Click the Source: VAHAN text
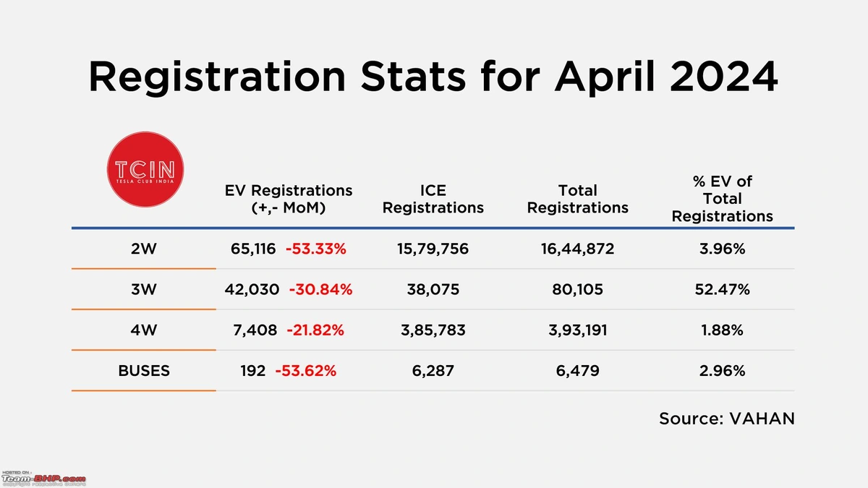Image resolution: width=868 pixels, height=488 pixels. [726, 419]
